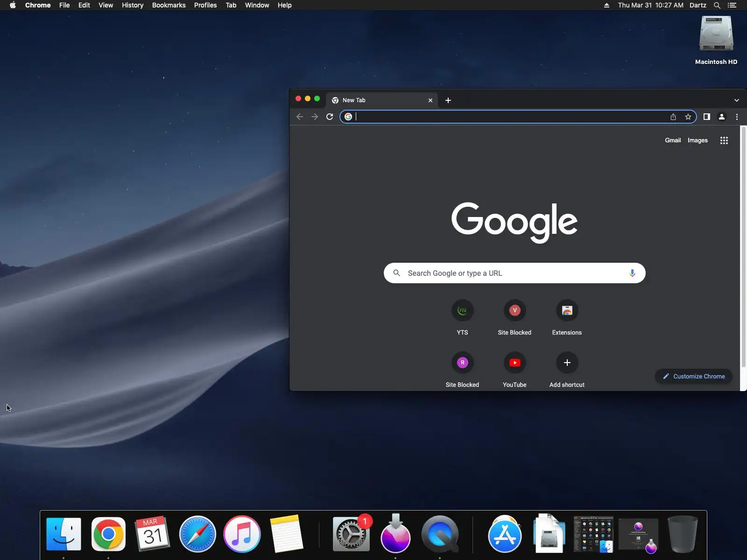Image resolution: width=747 pixels, height=560 pixels.
Task: Open the Edit menu
Action: pyautogui.click(x=84, y=5)
